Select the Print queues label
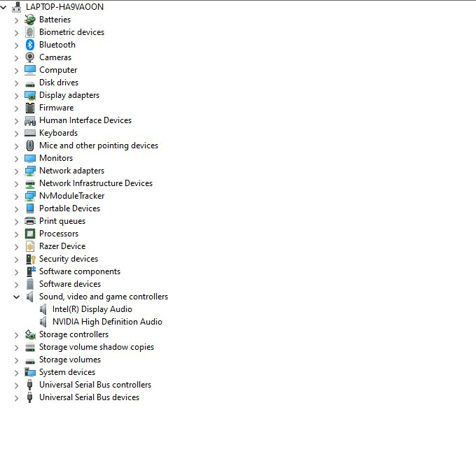 pos(62,221)
